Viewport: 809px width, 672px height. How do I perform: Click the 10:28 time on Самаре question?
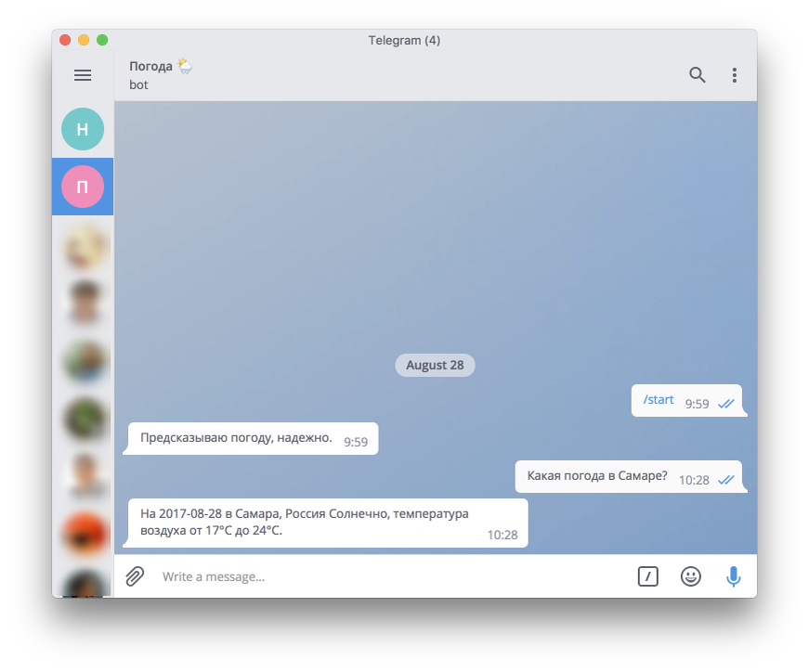click(x=694, y=480)
